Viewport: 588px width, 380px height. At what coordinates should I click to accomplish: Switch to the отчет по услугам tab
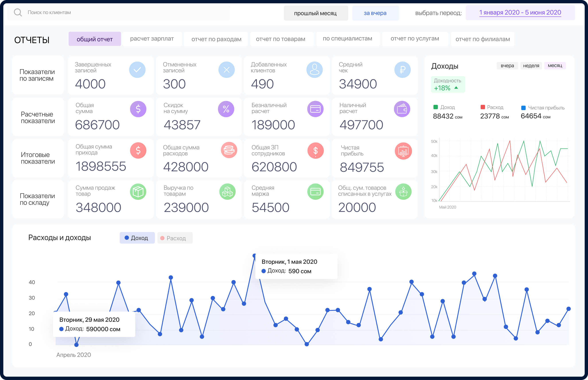[x=415, y=39]
